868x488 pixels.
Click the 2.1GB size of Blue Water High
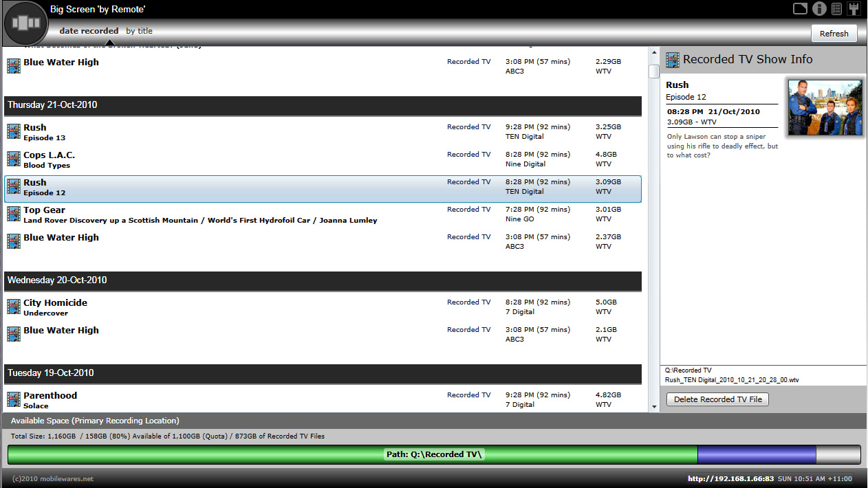[606, 330]
